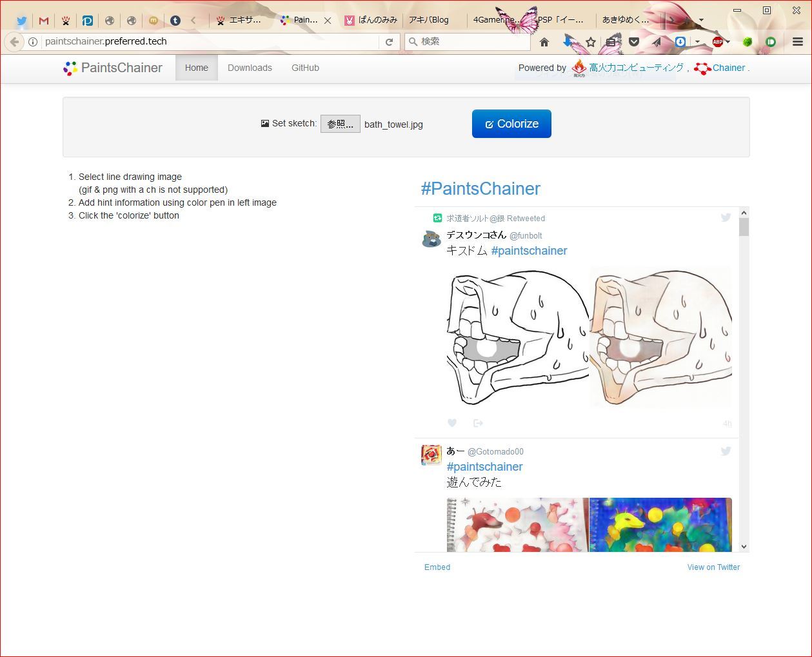Go back with the browser back button
Screen dimensions: 812x657
(14, 42)
